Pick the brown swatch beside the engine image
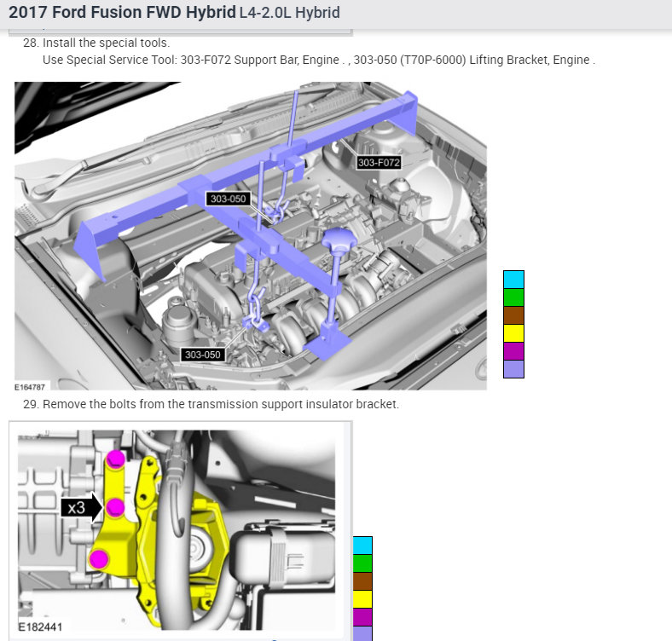672x641 pixels. coord(513,315)
